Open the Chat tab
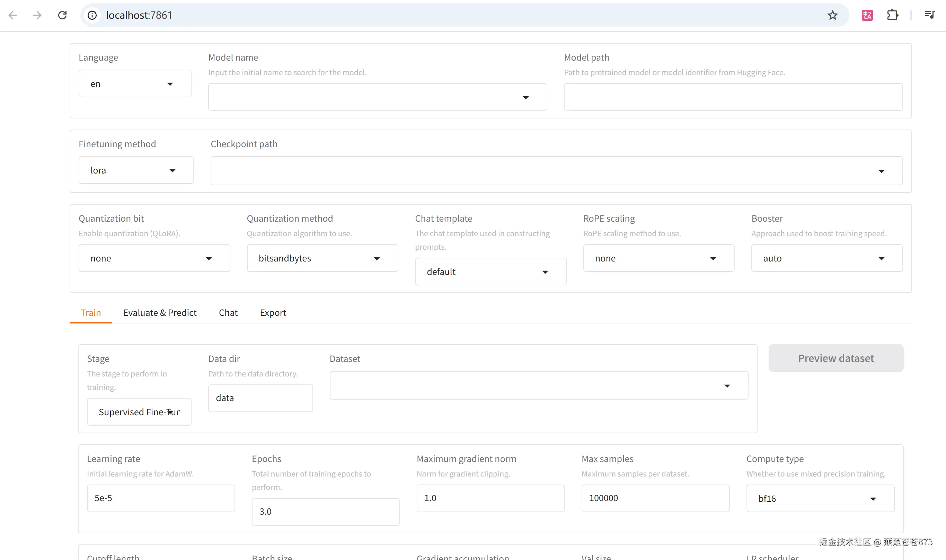 228,313
